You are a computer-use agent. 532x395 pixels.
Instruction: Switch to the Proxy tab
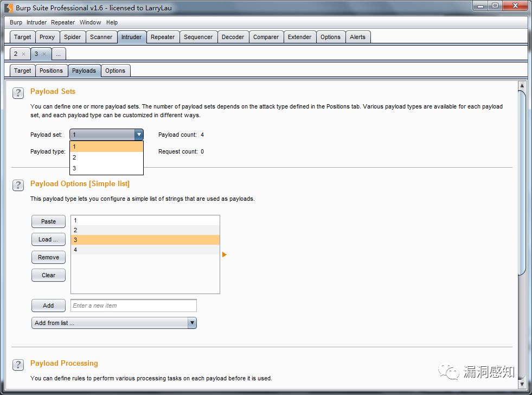tap(47, 37)
